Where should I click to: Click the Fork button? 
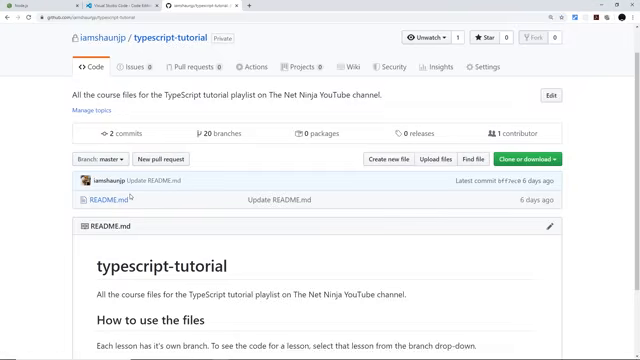coord(533,38)
